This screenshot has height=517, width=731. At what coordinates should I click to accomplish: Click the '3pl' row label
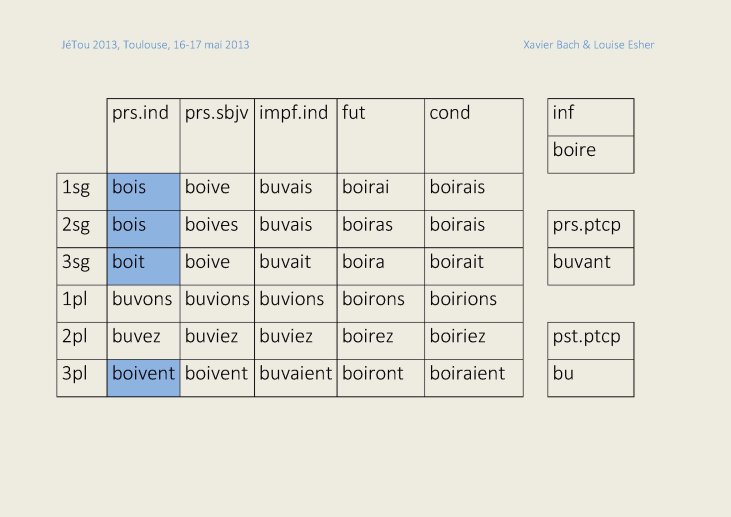tap(82, 378)
